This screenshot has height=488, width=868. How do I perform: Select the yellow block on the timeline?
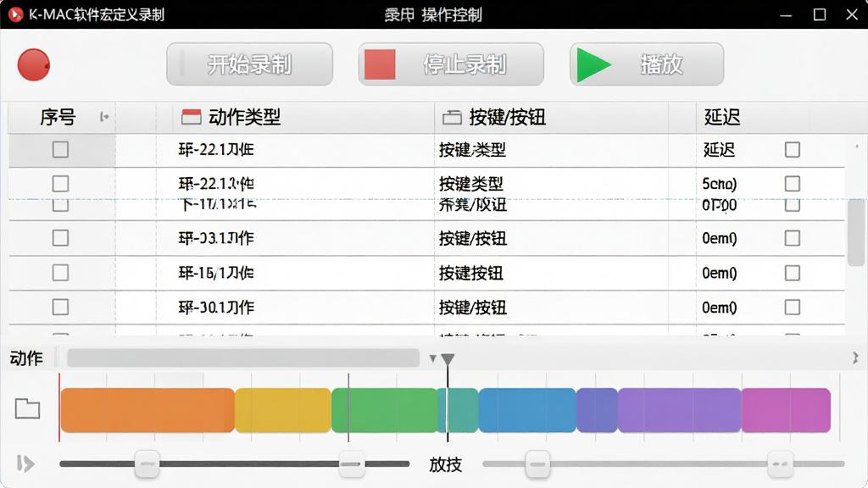283,410
